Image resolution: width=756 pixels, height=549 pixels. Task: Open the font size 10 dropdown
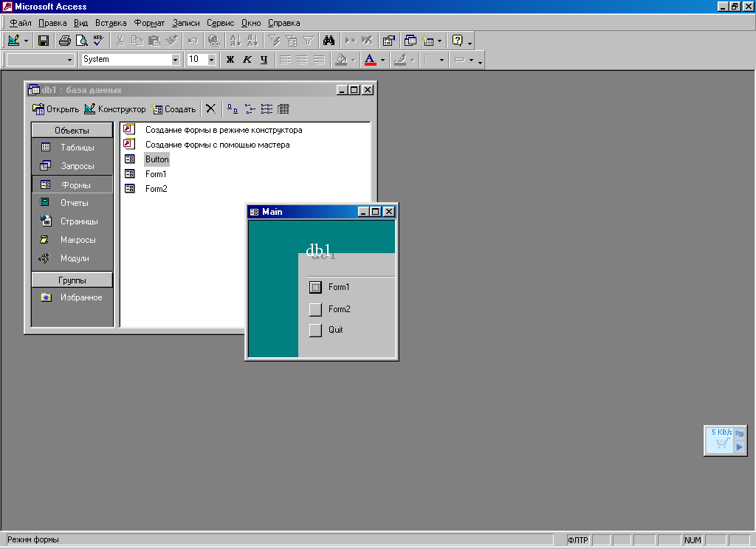[212, 59]
